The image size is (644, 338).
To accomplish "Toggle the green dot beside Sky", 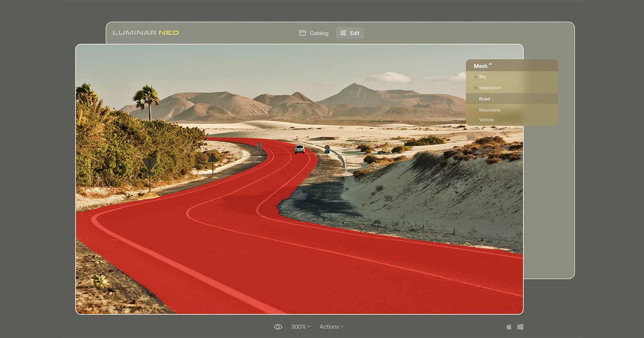I will coord(475,77).
